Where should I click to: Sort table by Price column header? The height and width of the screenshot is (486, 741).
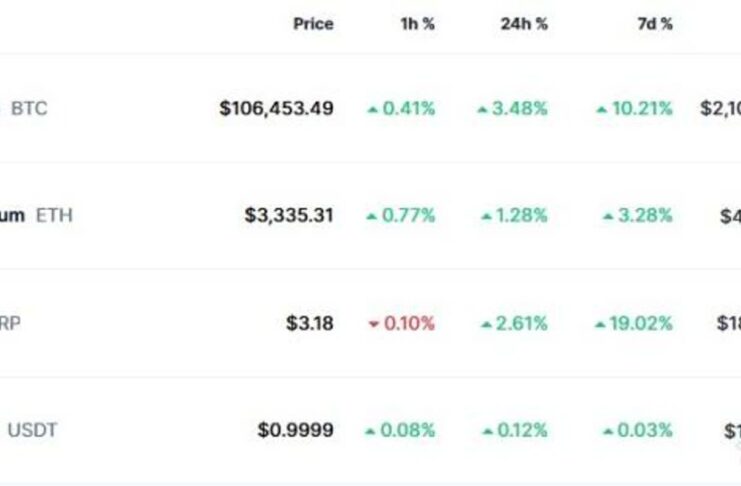click(x=313, y=24)
